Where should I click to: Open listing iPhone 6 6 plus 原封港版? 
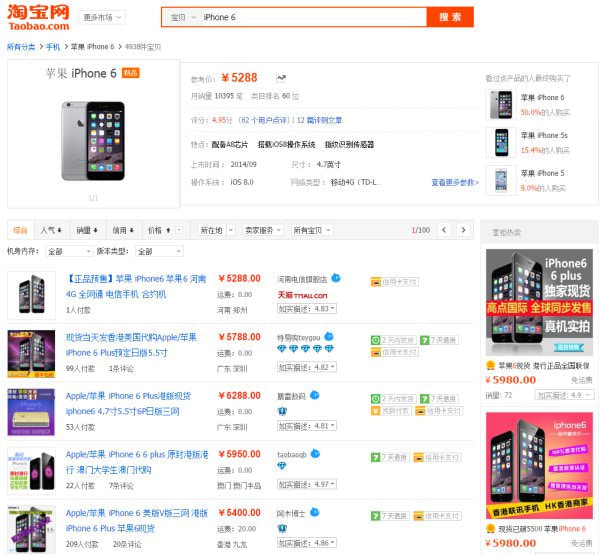137,462
